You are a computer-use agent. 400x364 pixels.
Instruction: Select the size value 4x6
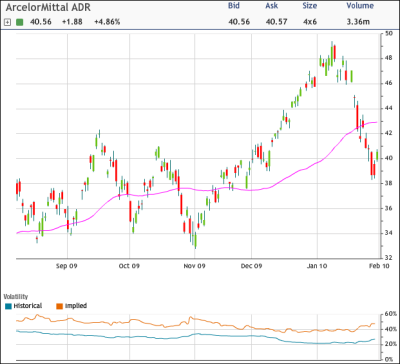coord(310,22)
